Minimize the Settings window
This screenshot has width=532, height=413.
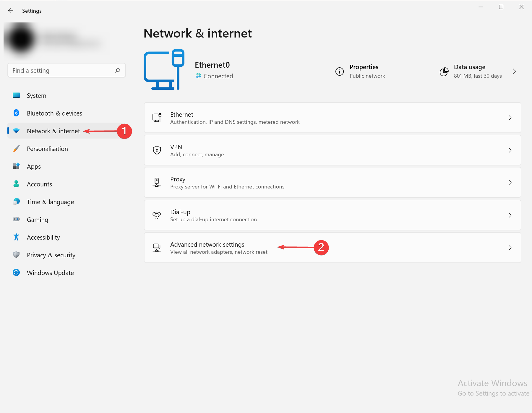pos(481,7)
